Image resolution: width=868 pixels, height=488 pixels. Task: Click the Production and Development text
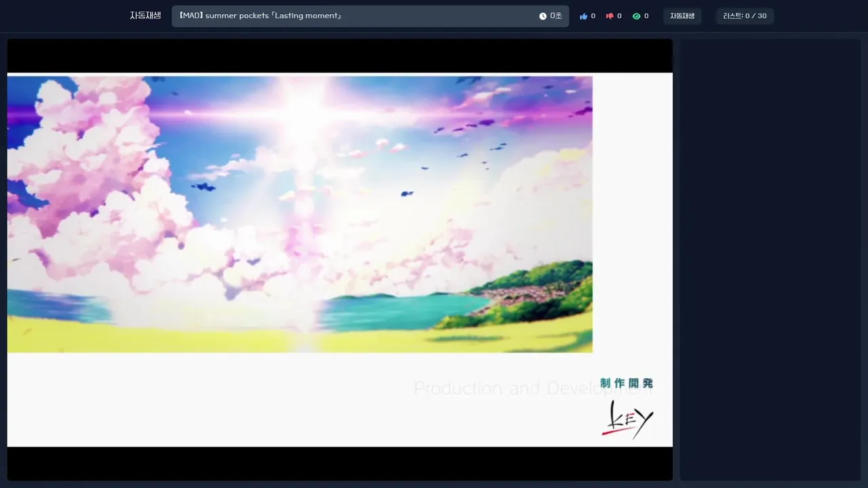(533, 388)
